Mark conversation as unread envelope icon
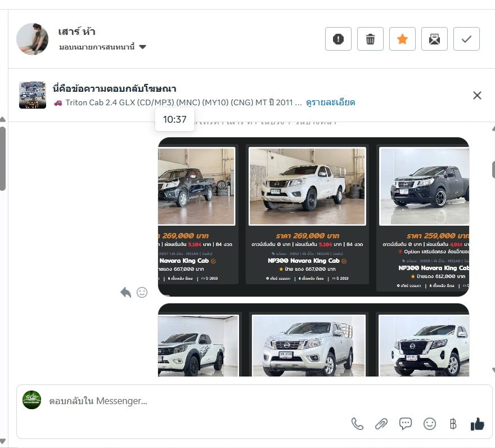 coord(434,39)
